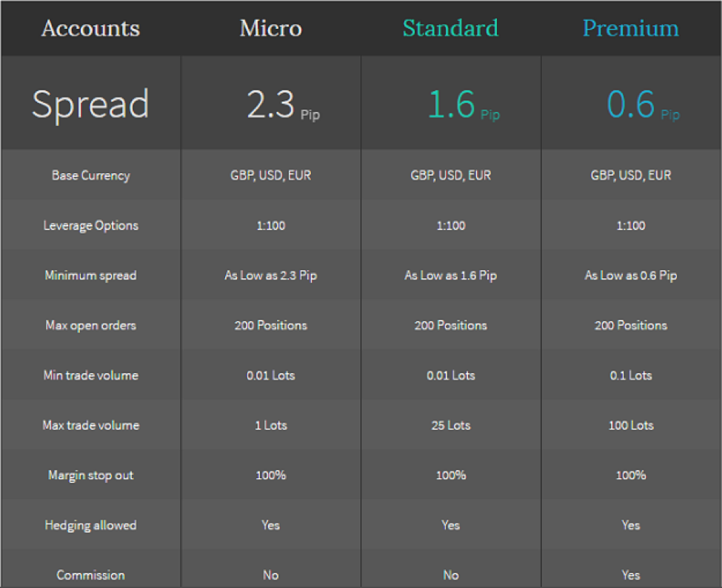Image resolution: width=722 pixels, height=588 pixels.
Task: Click the Minimum spread row label
Action: click(x=90, y=275)
